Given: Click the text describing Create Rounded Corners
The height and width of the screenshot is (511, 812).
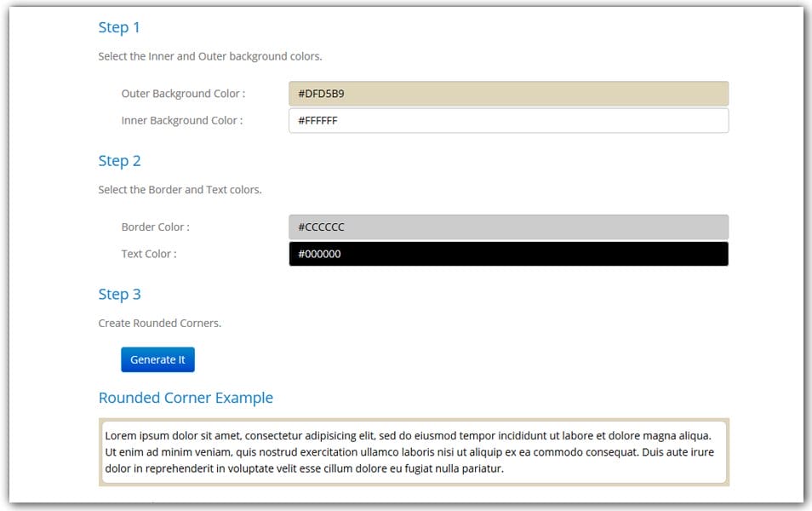Looking at the screenshot, I should pyautogui.click(x=157, y=323).
